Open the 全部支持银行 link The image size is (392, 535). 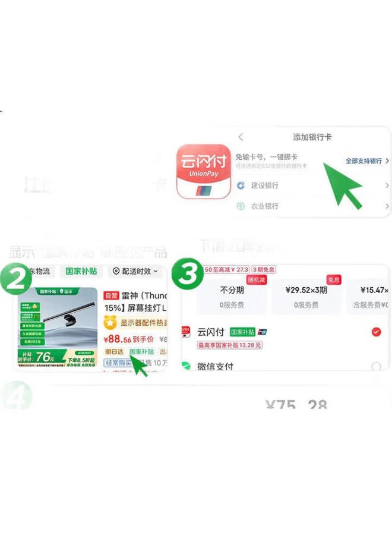point(367,160)
